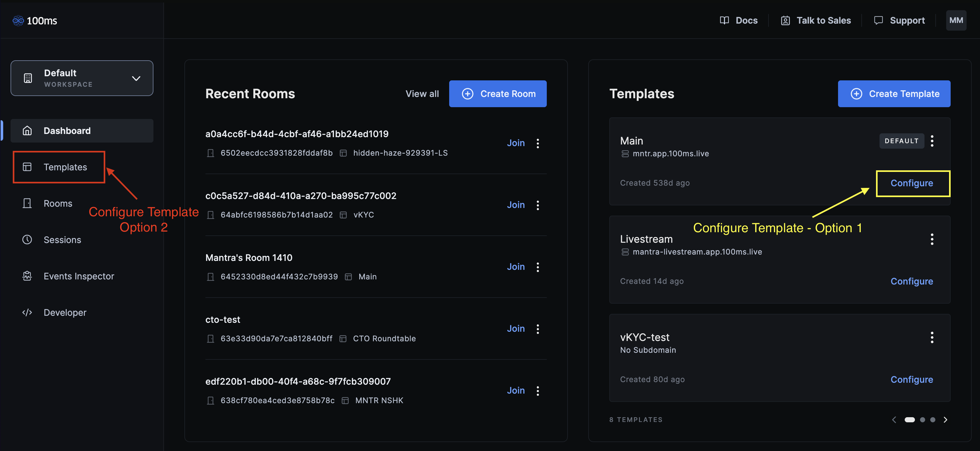
Task: Select the third templates pagination dot
Action: point(933,420)
